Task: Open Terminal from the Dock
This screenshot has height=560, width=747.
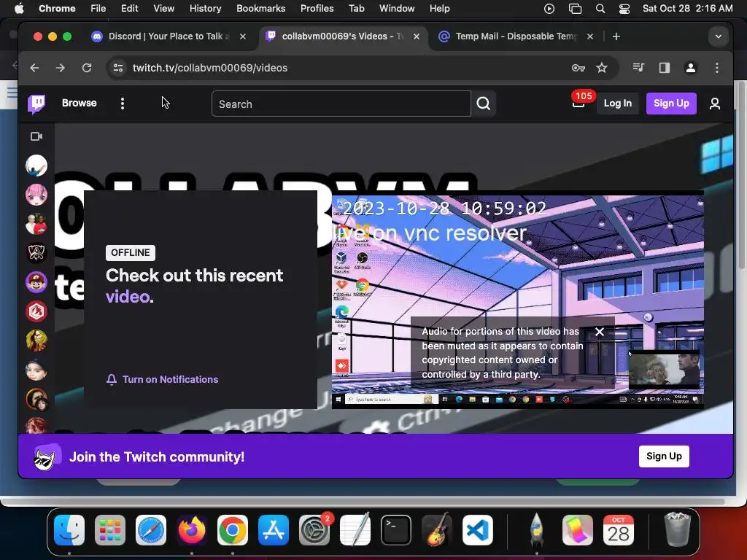Action: click(x=396, y=529)
